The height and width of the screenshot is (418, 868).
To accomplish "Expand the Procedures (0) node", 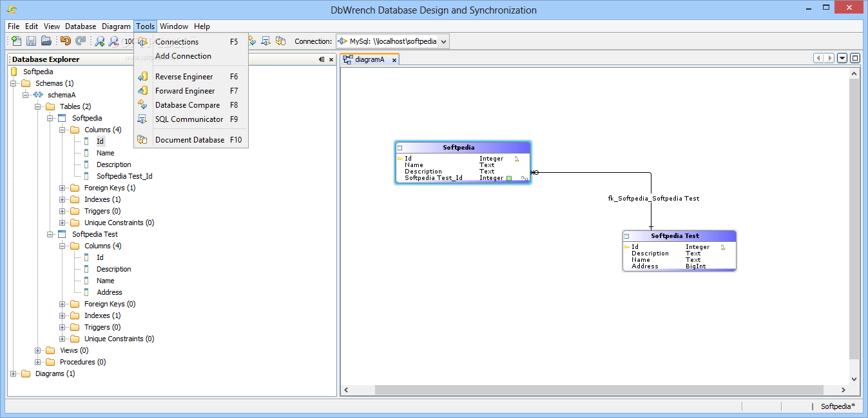I will click(x=38, y=362).
